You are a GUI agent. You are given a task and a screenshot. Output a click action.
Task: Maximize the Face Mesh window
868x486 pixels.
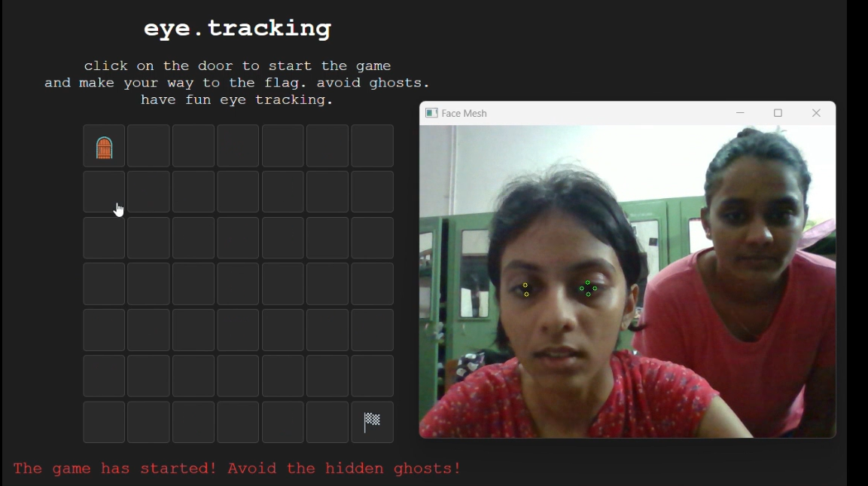pyautogui.click(x=778, y=113)
